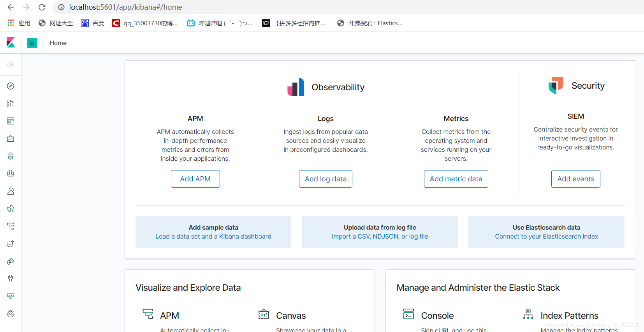The width and height of the screenshot is (644, 332).
Task: Open the space selector D avatar
Action: (32, 43)
